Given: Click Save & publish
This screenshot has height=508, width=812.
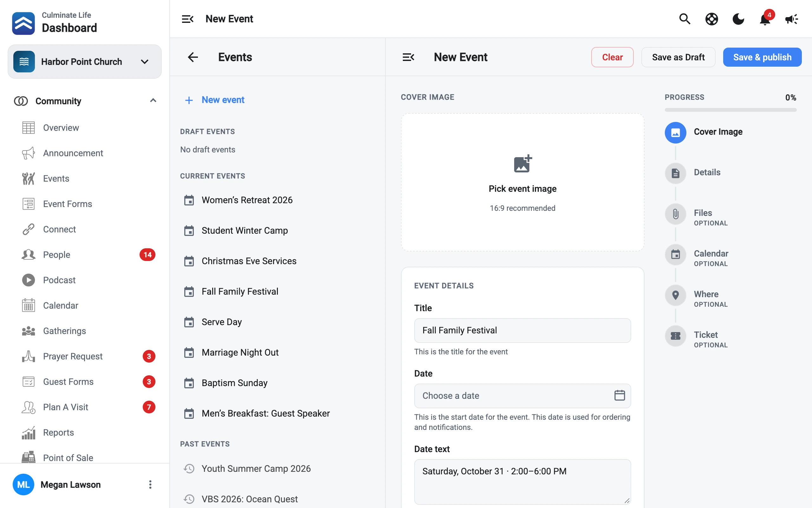Looking at the screenshot, I should pos(762,57).
